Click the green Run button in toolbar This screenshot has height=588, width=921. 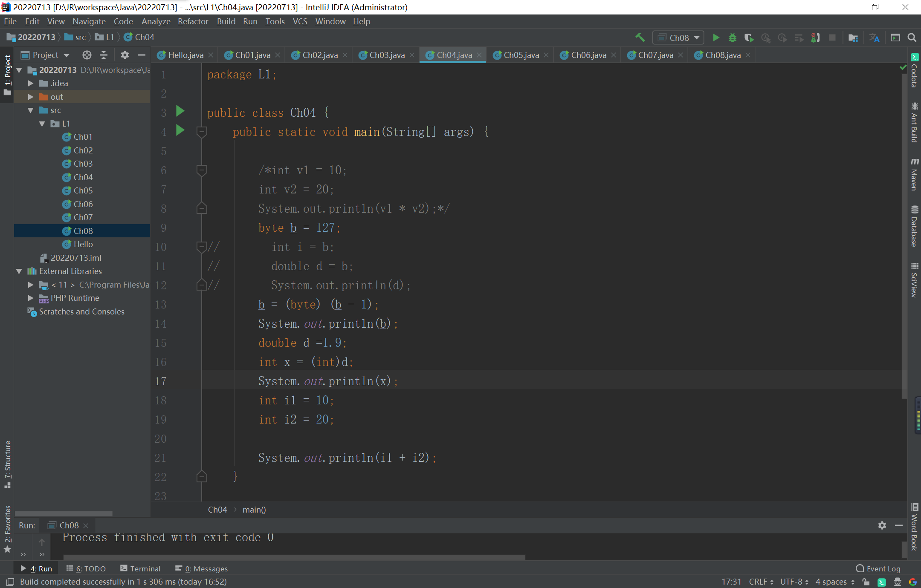[x=716, y=38]
